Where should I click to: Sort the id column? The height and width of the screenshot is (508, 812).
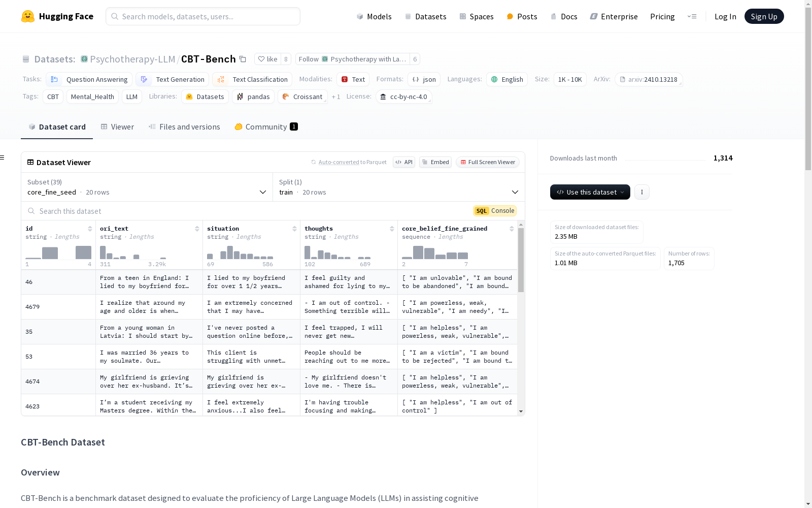point(90,229)
